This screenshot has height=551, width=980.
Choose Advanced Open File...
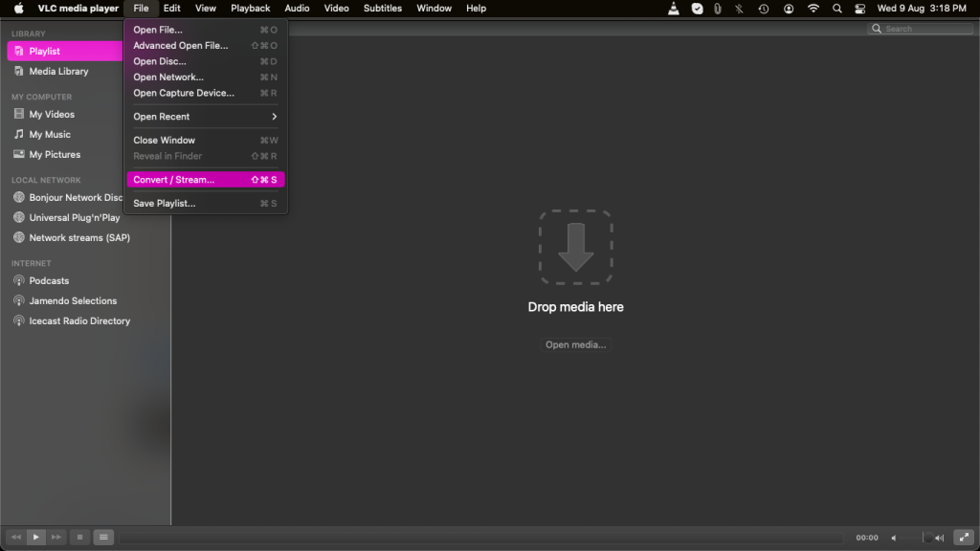pos(206,46)
